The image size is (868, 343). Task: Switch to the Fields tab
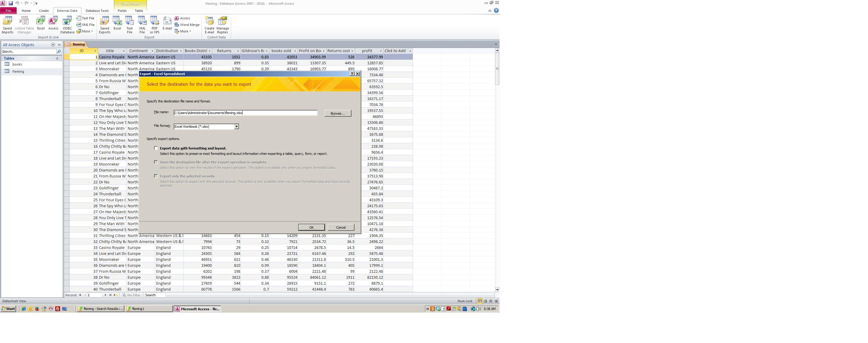[122, 11]
